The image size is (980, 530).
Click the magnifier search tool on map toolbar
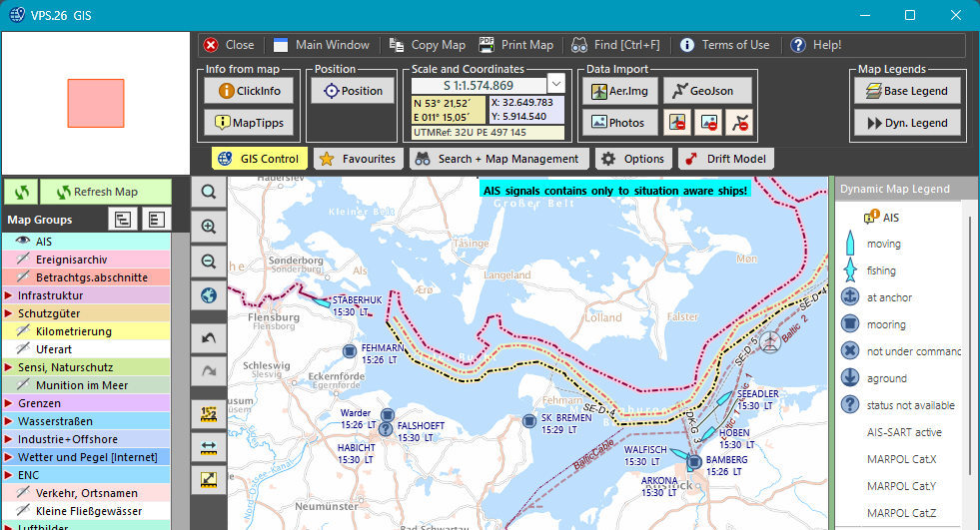[209, 193]
